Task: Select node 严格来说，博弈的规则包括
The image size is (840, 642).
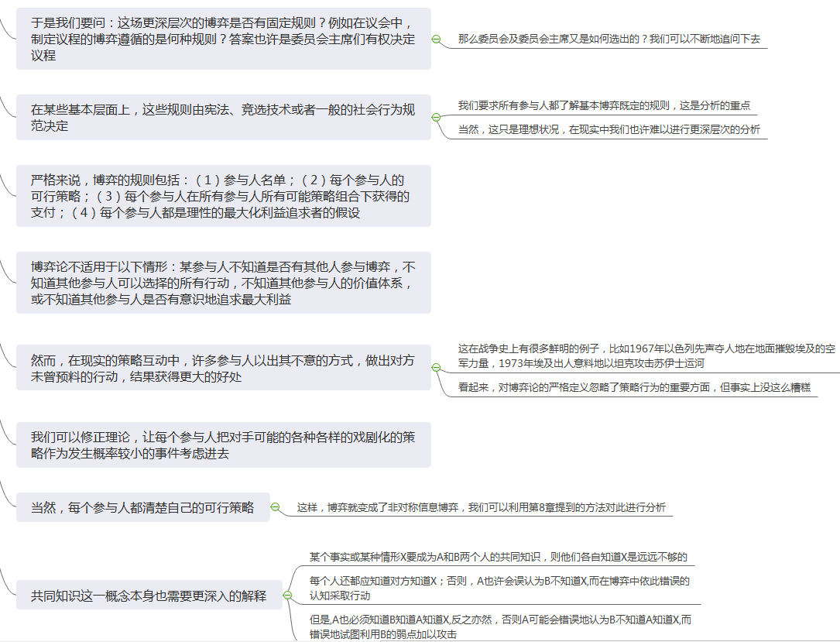Action: [x=224, y=196]
